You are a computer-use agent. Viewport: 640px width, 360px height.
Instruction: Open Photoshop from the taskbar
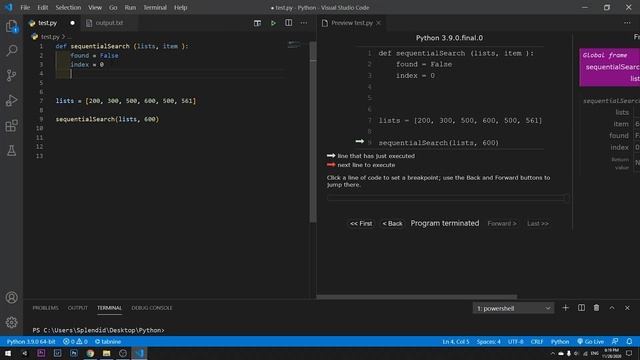tap(74, 353)
